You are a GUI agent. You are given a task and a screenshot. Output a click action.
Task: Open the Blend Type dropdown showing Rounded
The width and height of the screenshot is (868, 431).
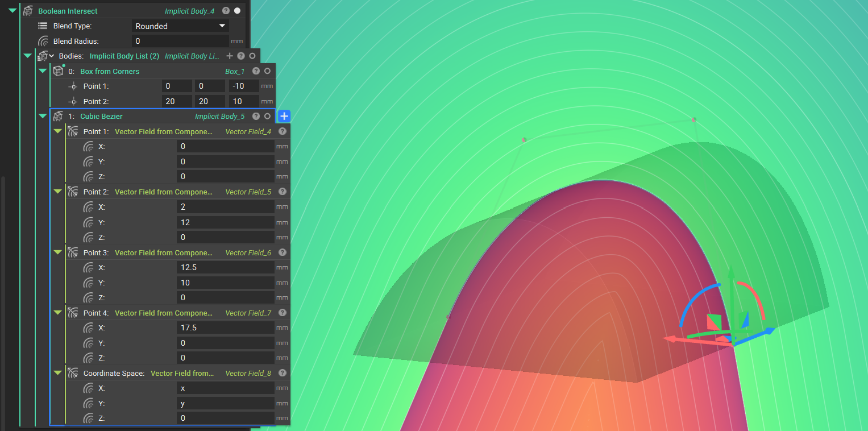(180, 26)
